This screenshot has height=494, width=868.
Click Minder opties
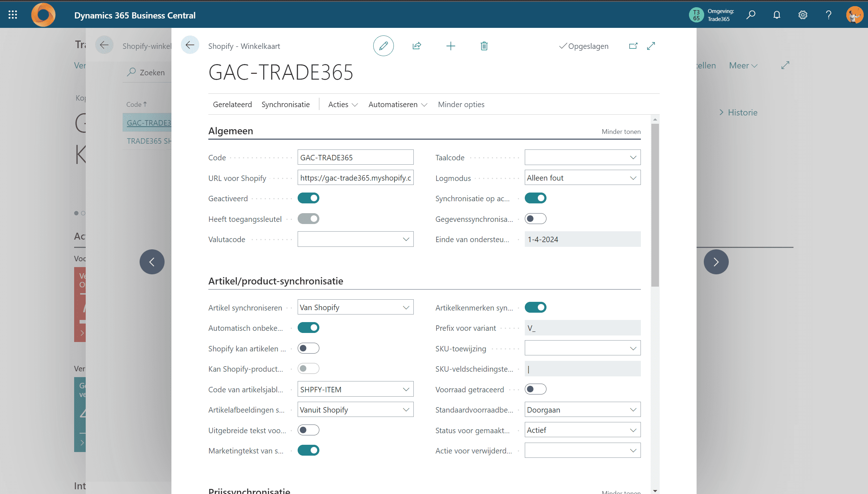coord(461,104)
